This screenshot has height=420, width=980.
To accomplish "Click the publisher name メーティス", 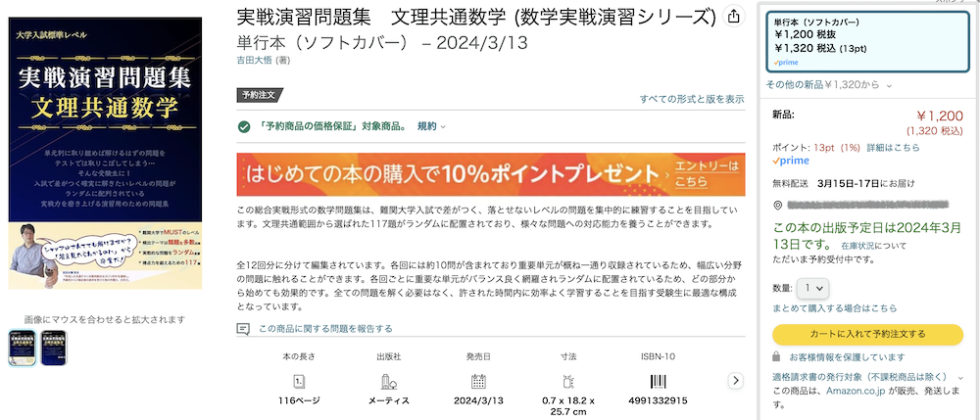I will (389, 400).
